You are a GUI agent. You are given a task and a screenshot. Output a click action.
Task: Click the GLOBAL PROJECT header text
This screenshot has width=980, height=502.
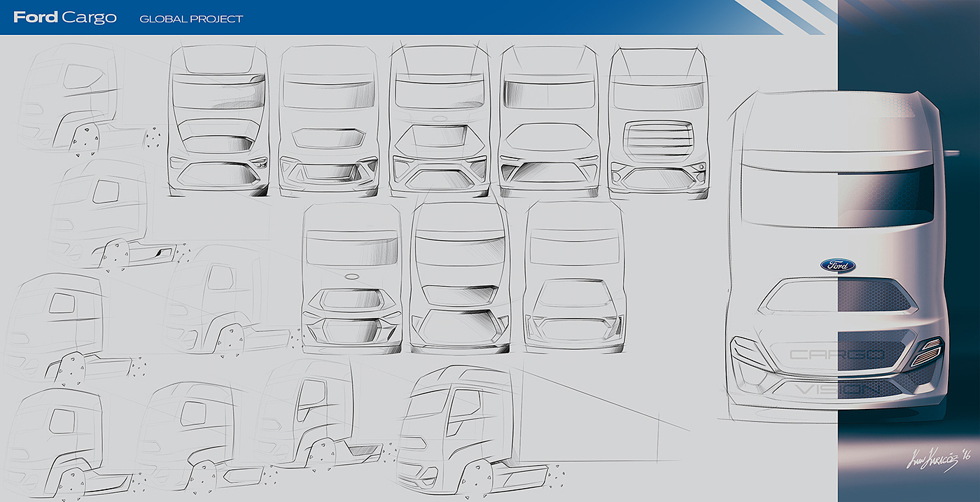(191, 19)
